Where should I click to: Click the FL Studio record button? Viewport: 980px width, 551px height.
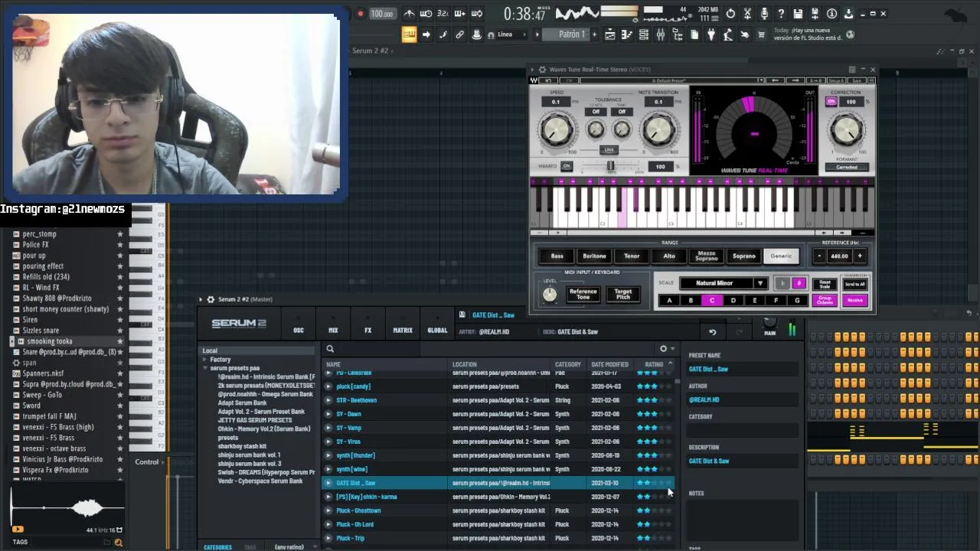[361, 14]
